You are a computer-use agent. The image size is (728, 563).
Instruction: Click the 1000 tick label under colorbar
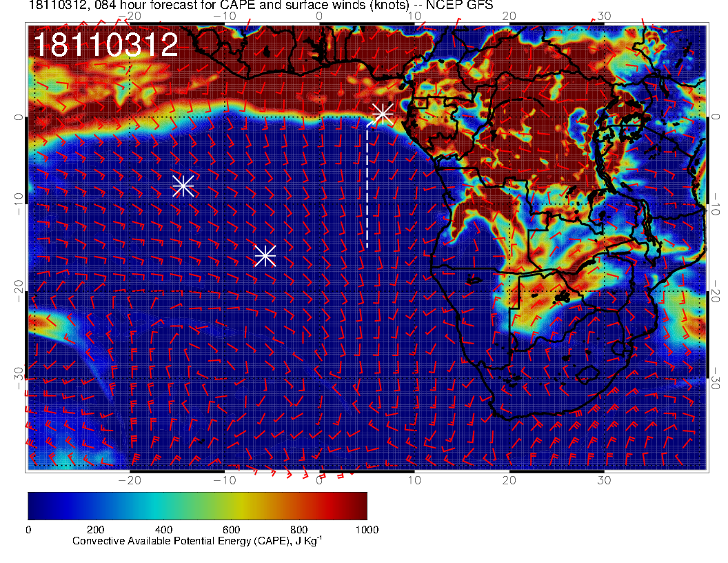tap(366, 530)
